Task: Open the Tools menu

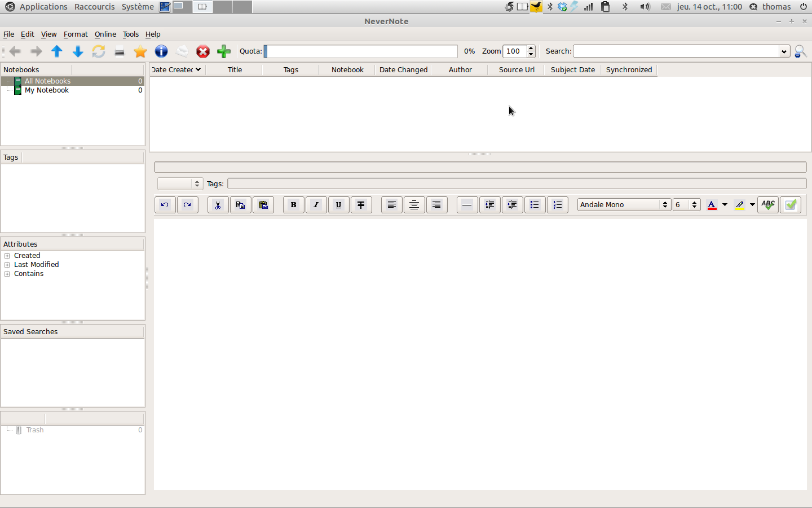Action: [x=131, y=34]
